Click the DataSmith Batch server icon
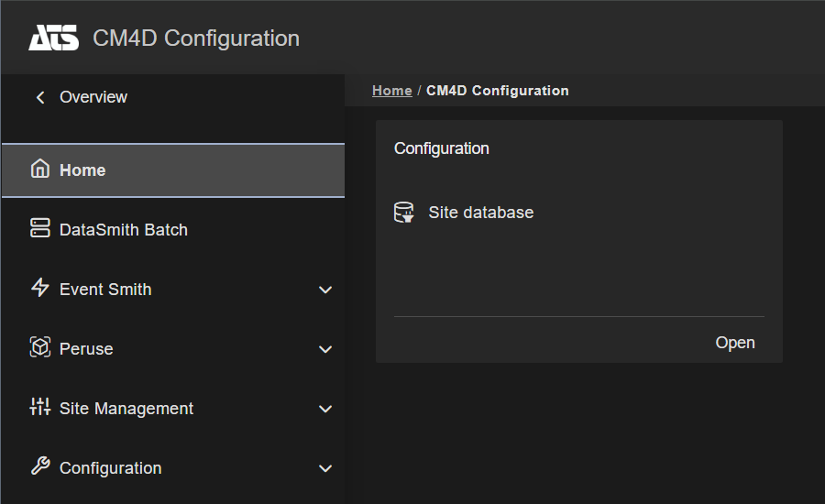825x504 pixels. pyautogui.click(x=39, y=229)
